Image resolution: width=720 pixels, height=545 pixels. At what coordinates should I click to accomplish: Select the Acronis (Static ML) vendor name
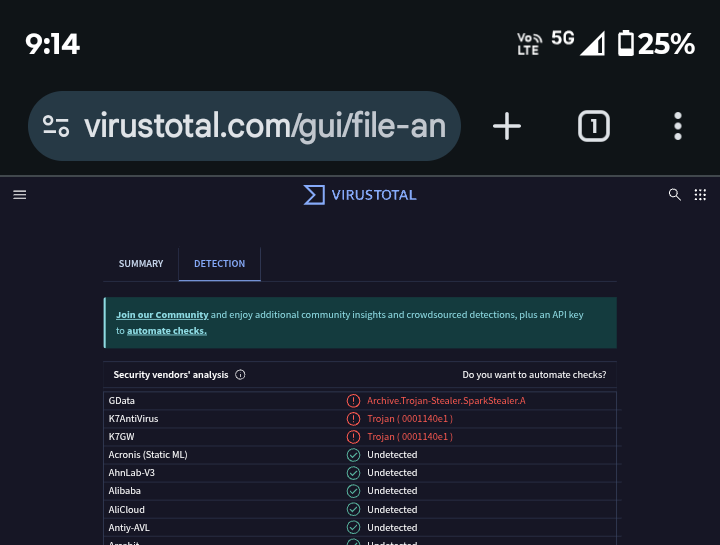tap(148, 455)
